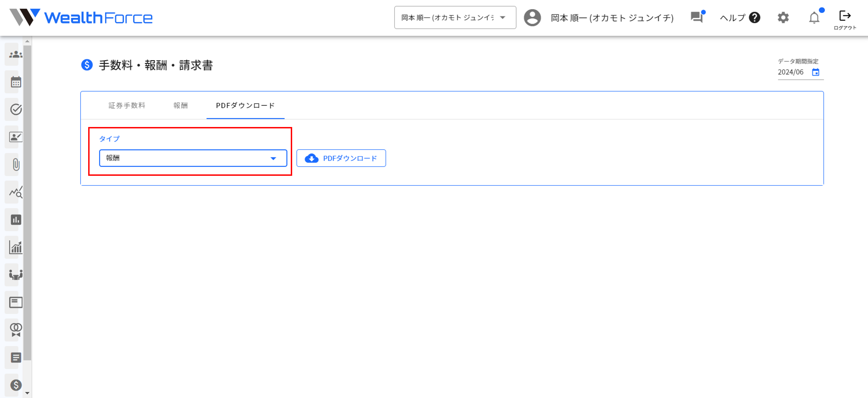Expand the タイプ dropdown showing 報酬
Viewport: 868px width, 398px height.
point(193,158)
